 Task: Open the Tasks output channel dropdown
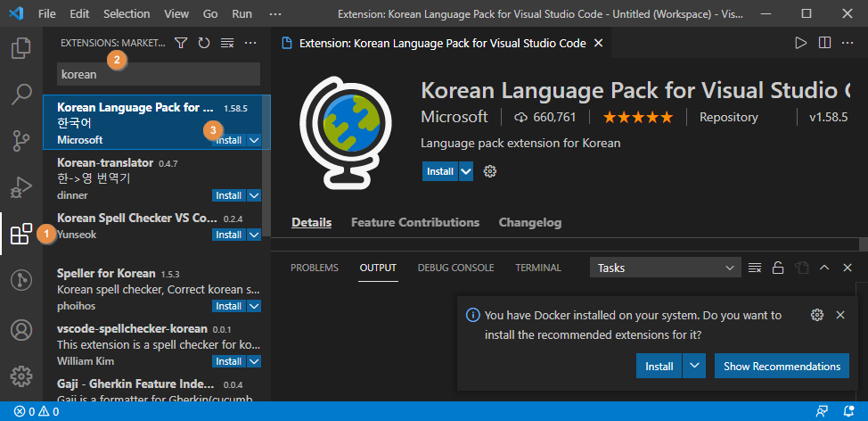(x=666, y=268)
